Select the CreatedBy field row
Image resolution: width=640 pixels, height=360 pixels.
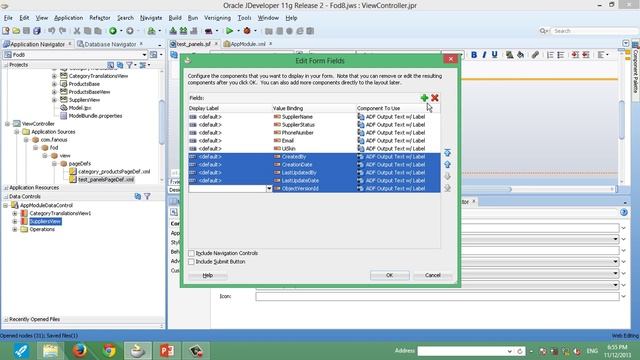pyautogui.click(x=314, y=157)
